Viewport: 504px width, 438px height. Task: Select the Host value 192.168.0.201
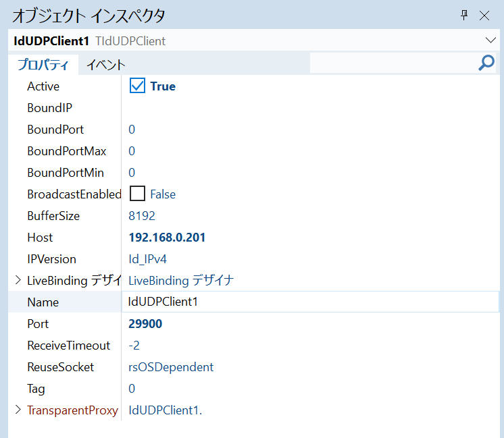167,237
